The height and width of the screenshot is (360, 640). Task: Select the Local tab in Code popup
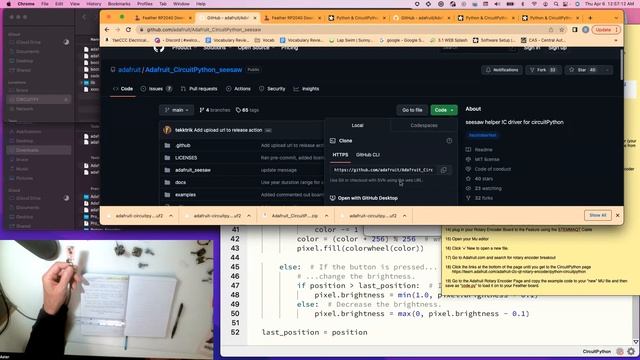coord(357,125)
